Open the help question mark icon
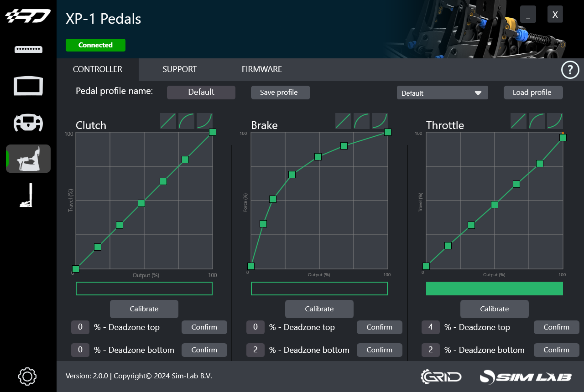Viewport: 584px width, 392px height. (570, 70)
